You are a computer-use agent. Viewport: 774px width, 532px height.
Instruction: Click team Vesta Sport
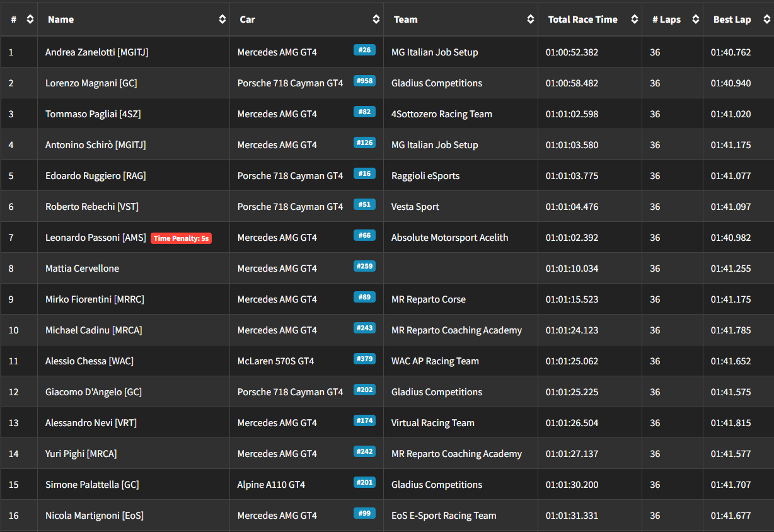415,207
